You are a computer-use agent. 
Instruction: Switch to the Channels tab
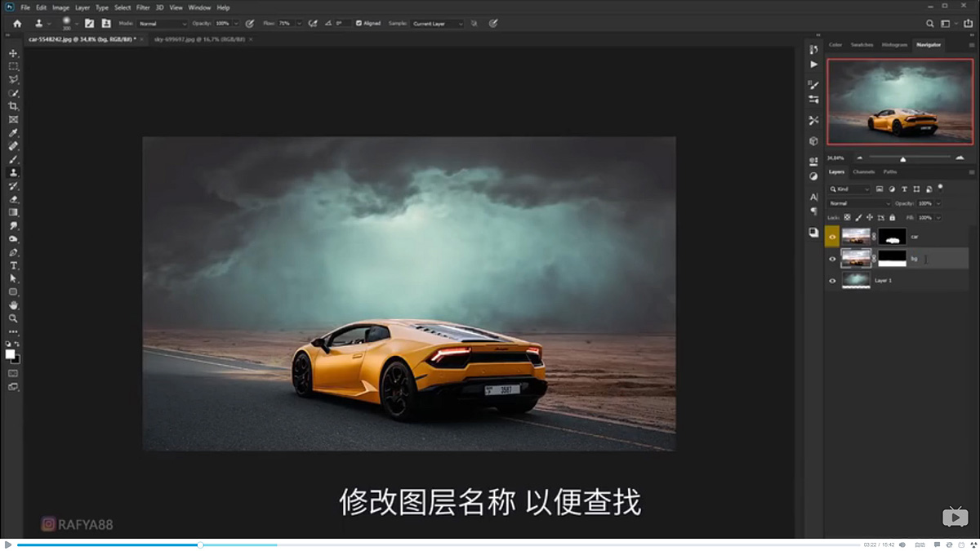coord(865,172)
